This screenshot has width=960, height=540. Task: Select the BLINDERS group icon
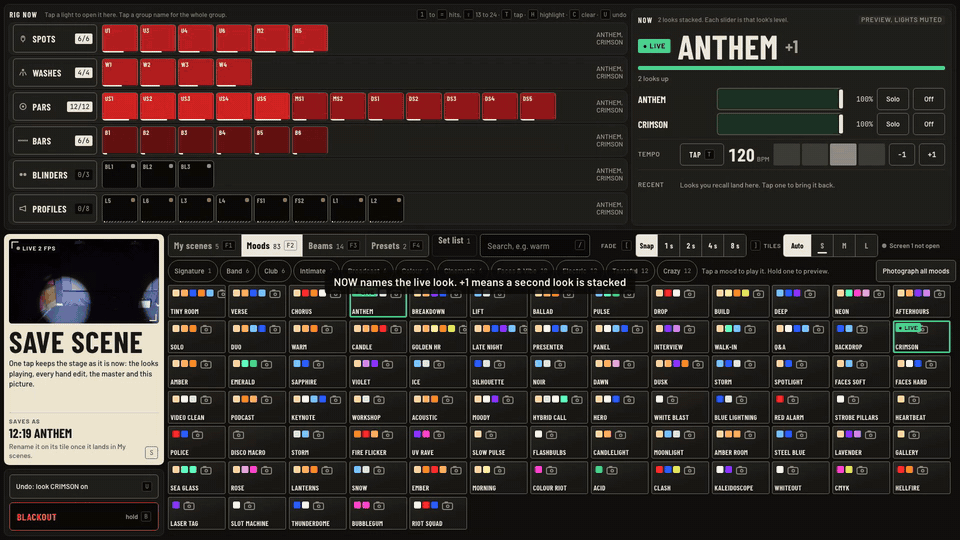(x=23, y=175)
